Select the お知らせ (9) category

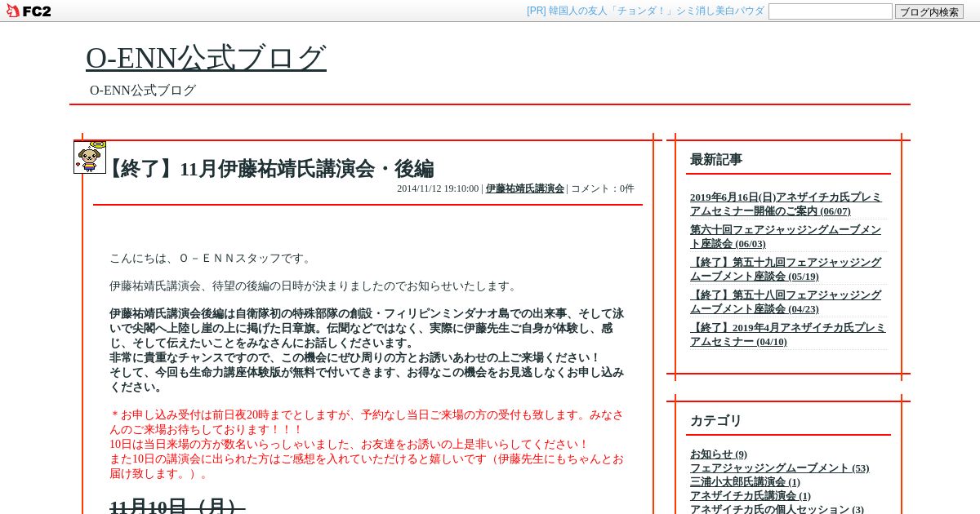(x=719, y=454)
